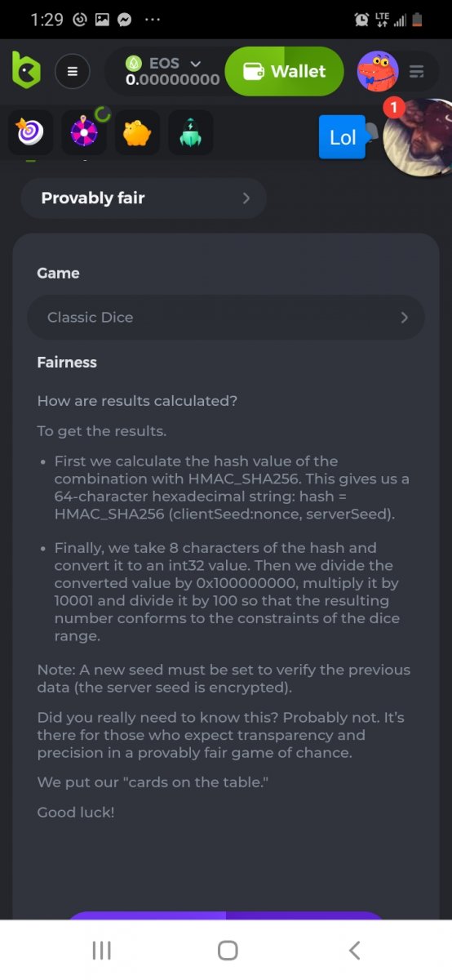
Task: Open chat avatar with red notification badge
Action: [419, 137]
